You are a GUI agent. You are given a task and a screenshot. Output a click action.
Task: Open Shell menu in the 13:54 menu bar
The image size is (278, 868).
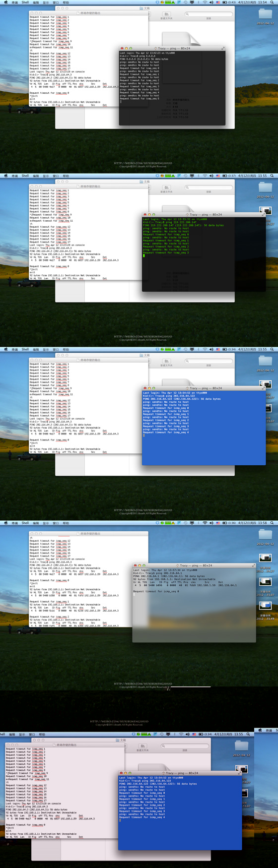tap(25, 2)
